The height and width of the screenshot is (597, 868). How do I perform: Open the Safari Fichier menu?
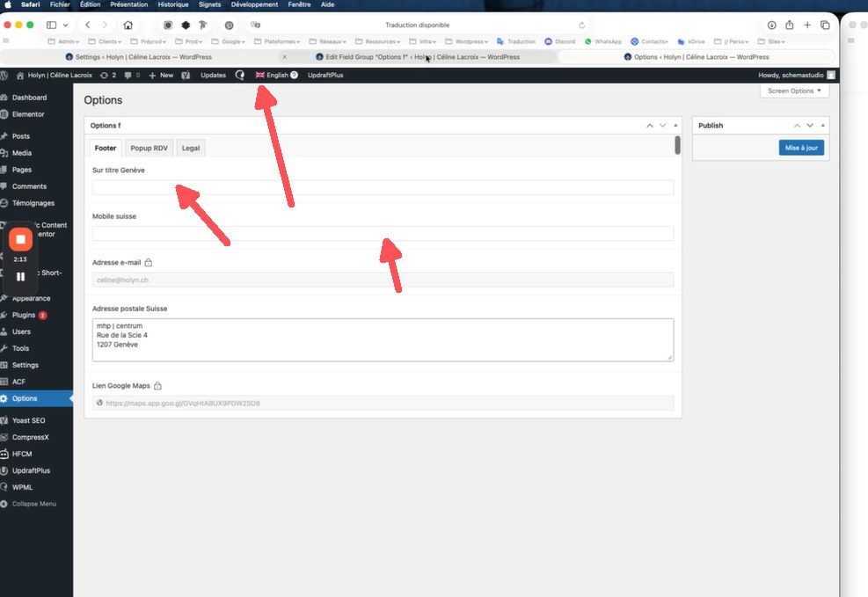point(60,4)
